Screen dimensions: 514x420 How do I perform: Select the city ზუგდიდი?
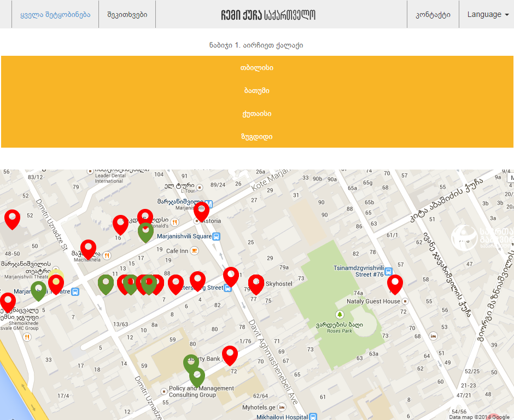click(x=257, y=136)
